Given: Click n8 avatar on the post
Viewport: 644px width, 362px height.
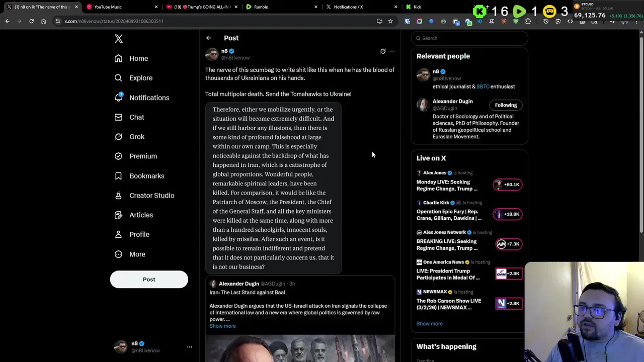Looking at the screenshot, I should (212, 54).
